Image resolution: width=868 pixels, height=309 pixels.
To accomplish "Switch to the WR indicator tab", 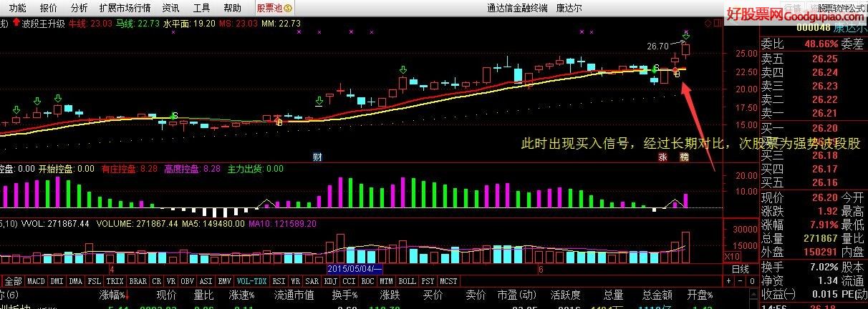I will click(296, 281).
